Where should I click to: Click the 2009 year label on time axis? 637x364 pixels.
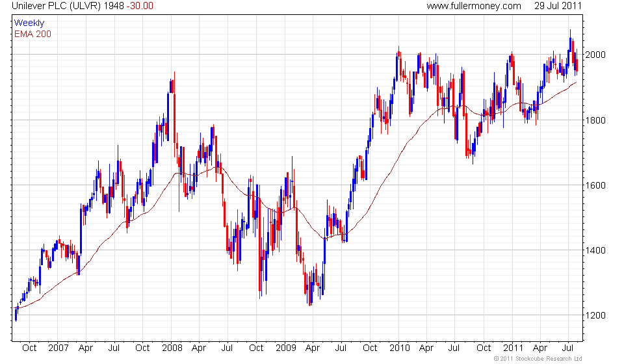pos(285,348)
